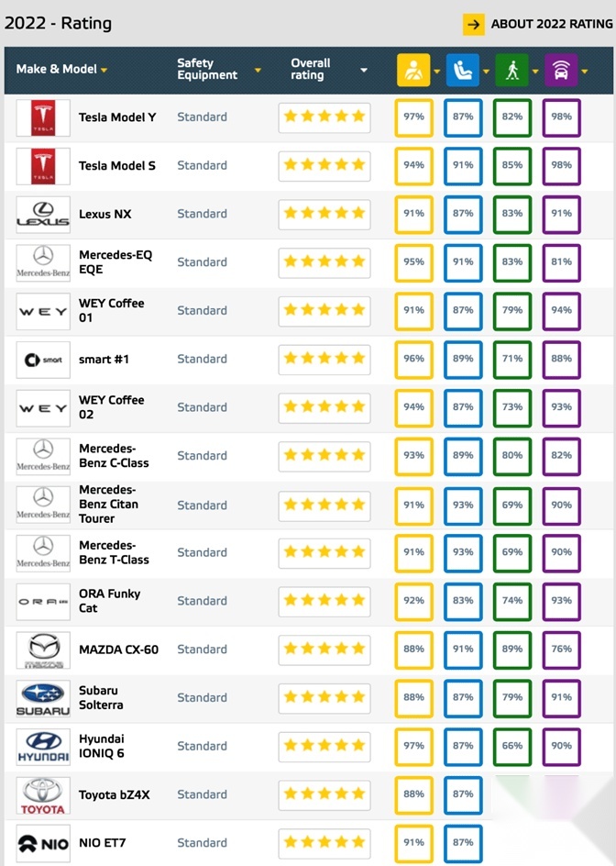Screen dimensions: 616x866
Task: Click smart #1 five-star rating box
Action: click(x=324, y=360)
